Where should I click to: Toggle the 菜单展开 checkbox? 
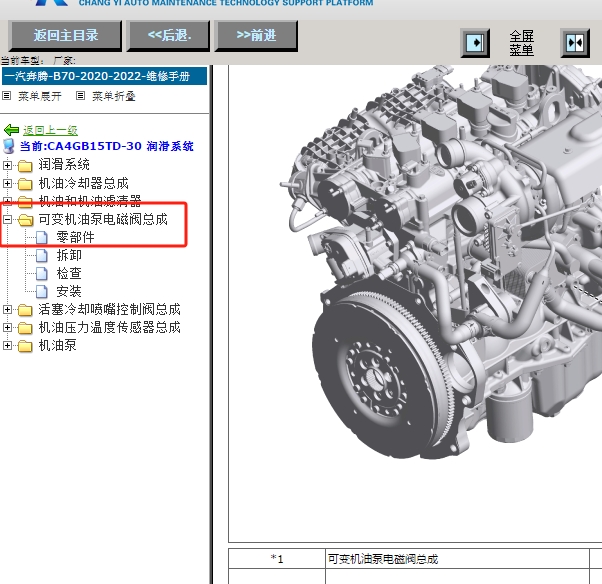7,96
